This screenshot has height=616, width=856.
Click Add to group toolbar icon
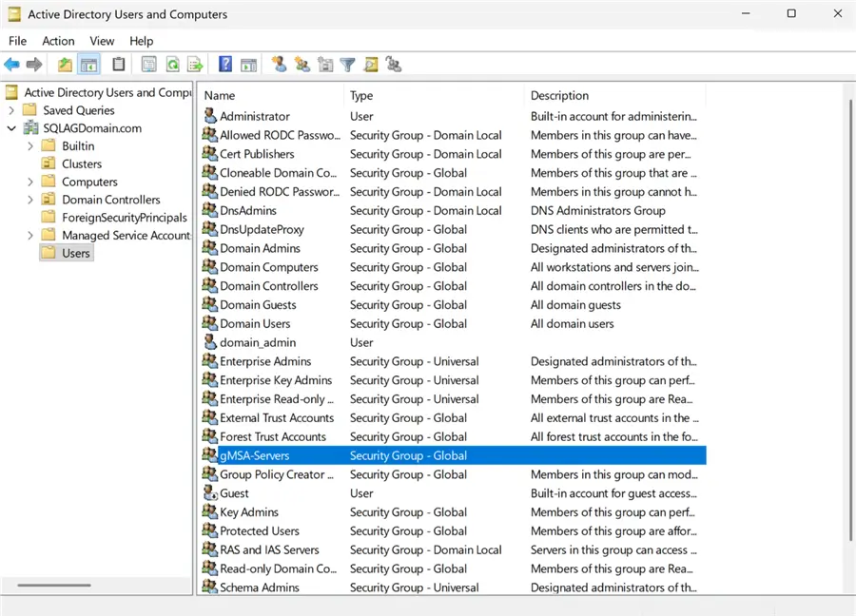(x=394, y=65)
